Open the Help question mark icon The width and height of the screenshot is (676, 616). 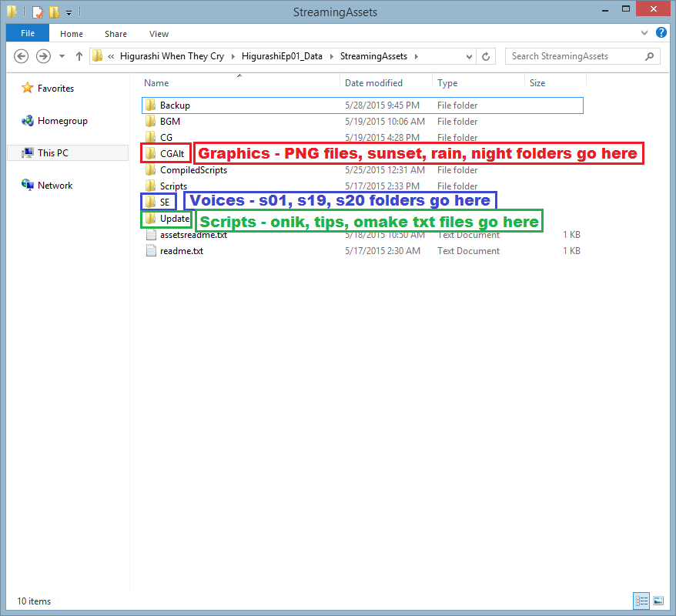[x=661, y=33]
